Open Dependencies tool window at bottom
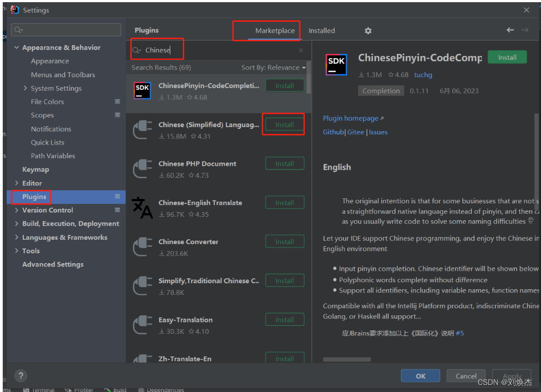Screen dimensions: 541x392 point(161,390)
